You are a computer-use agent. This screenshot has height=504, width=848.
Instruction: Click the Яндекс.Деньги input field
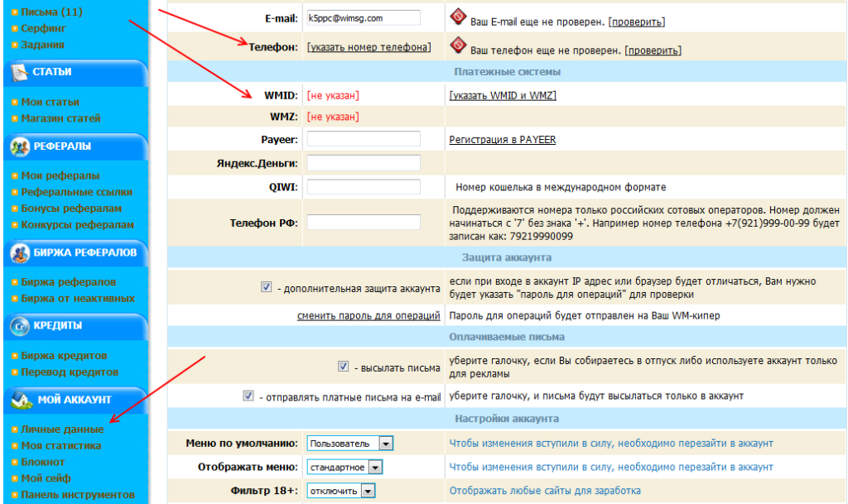tap(364, 163)
